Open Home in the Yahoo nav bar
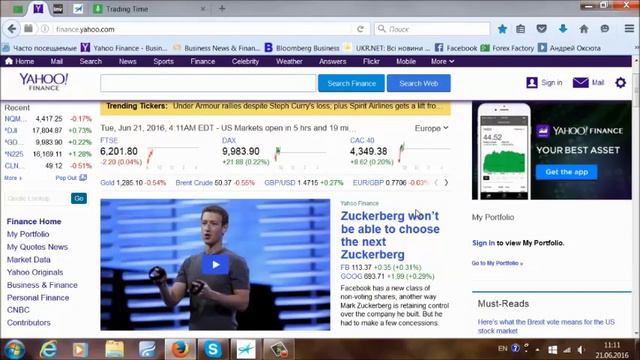 tap(20, 61)
